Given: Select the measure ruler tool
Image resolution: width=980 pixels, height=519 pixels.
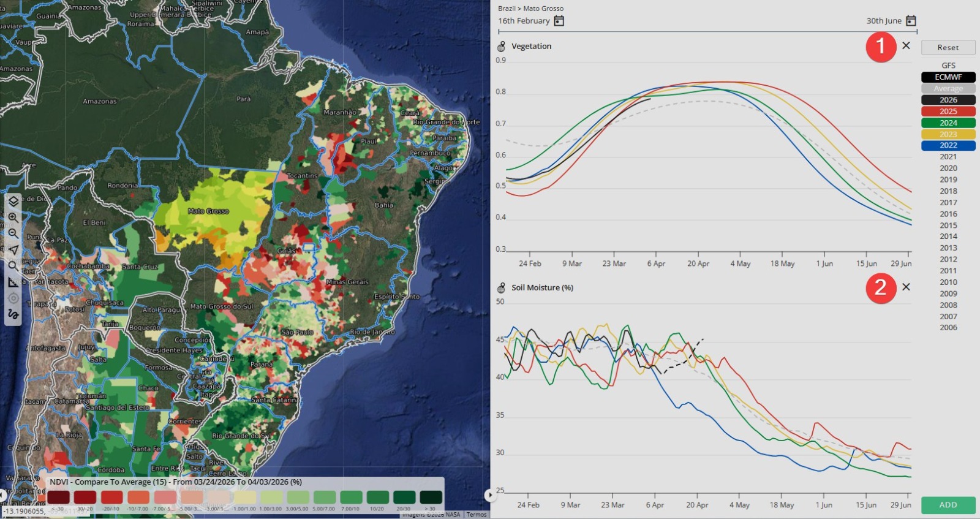Looking at the screenshot, I should coord(13,282).
